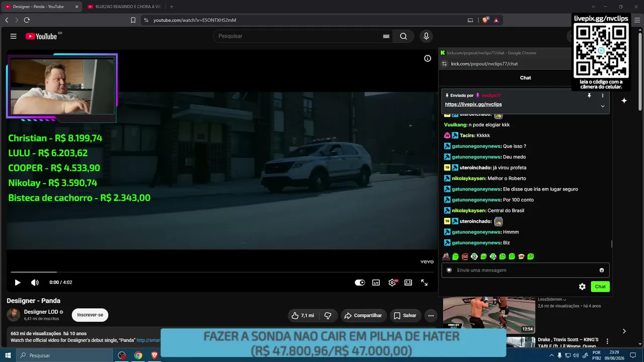Open more actions three-dot menu
The image size is (644, 362).
[x=431, y=316]
